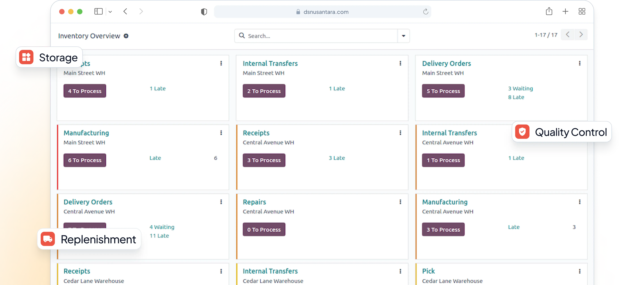Screen dimensions: 644x285
Task: Click the 8 Late link
Action: pyautogui.click(x=516, y=97)
